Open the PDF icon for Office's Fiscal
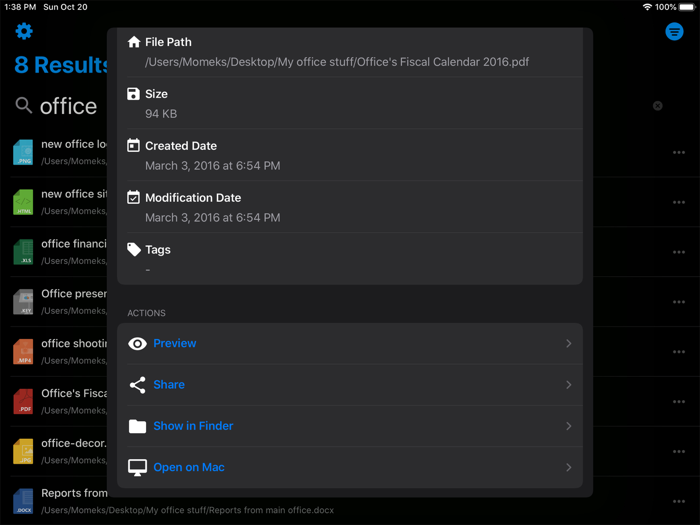The image size is (700, 525). (x=23, y=401)
